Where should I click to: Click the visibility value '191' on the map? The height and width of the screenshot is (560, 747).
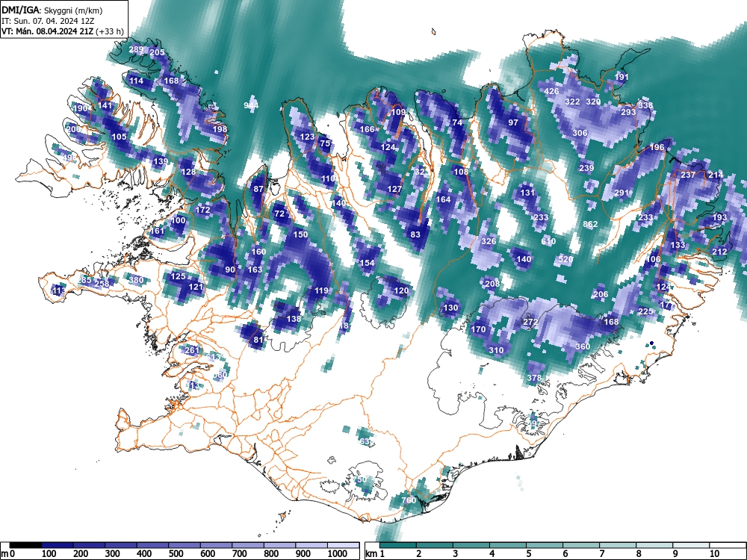pyautogui.click(x=622, y=77)
